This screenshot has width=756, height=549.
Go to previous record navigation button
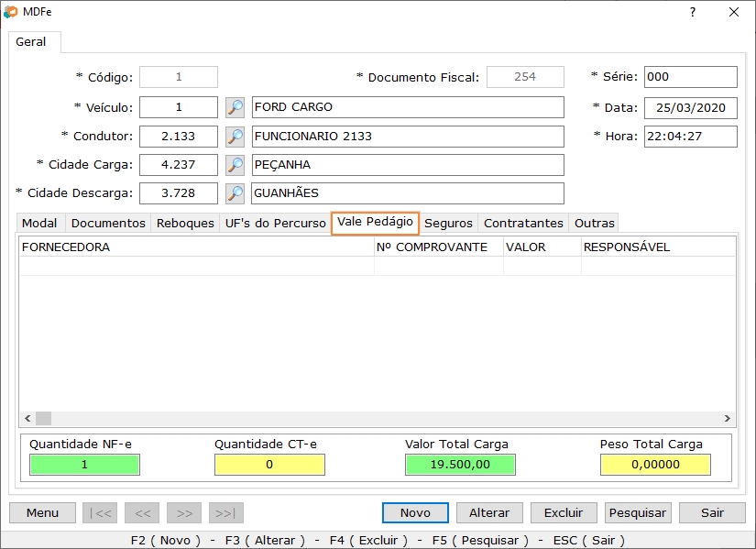142,513
